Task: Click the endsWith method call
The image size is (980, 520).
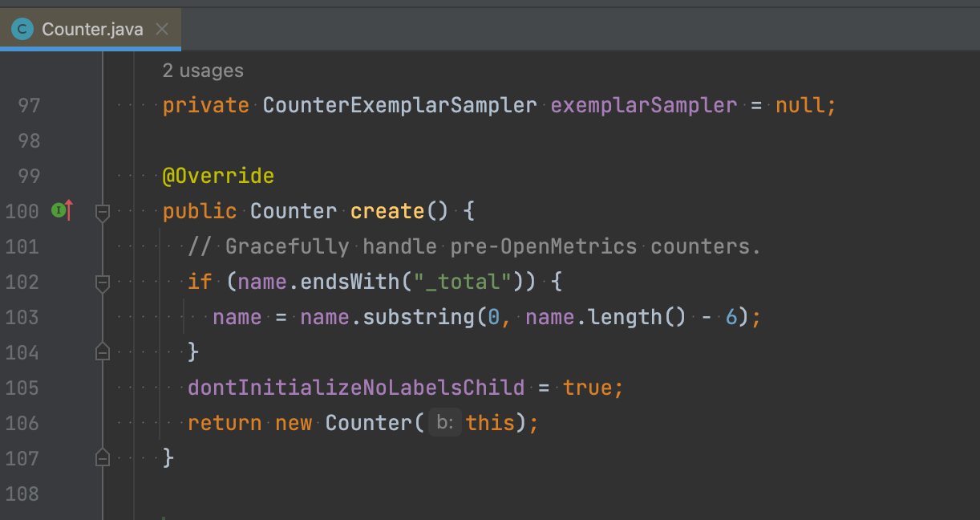Action: click(x=350, y=282)
